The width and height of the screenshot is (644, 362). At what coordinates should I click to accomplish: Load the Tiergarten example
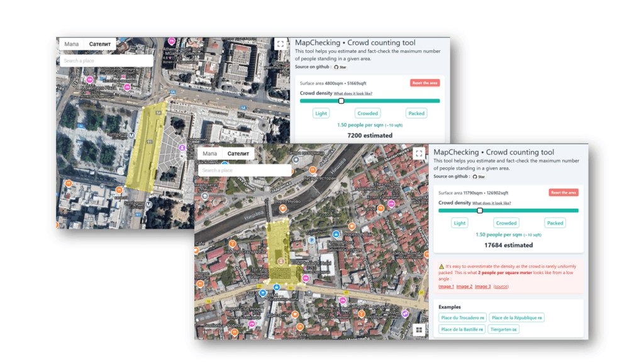[504, 329]
